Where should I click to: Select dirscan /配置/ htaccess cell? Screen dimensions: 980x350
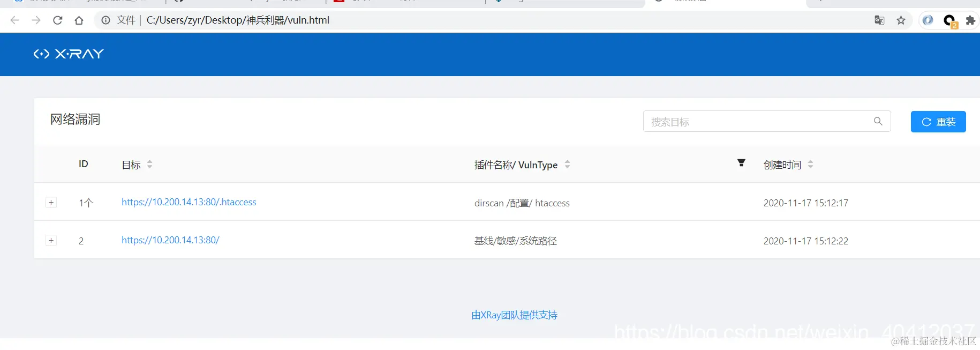tap(522, 203)
